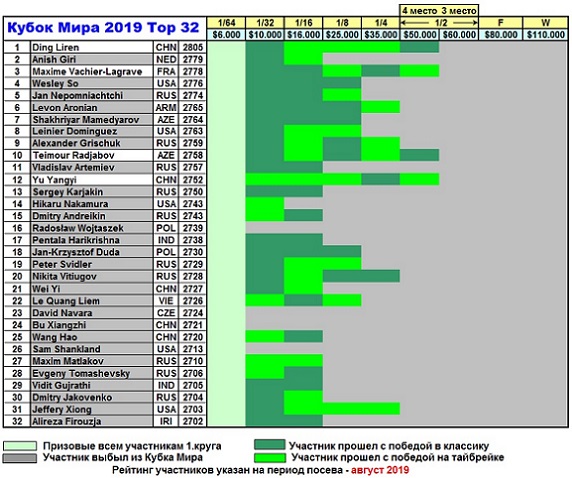Click Hikaru Nakamura's name cell
This screenshot has height=478, width=572.
[91, 204]
